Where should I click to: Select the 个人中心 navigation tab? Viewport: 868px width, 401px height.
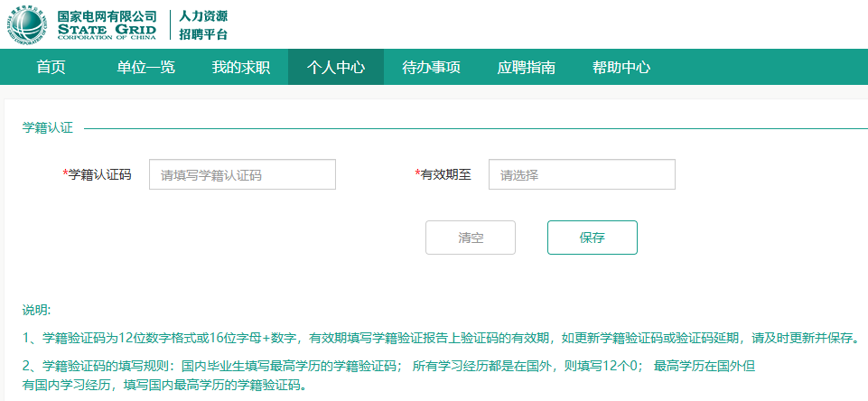[x=336, y=68]
